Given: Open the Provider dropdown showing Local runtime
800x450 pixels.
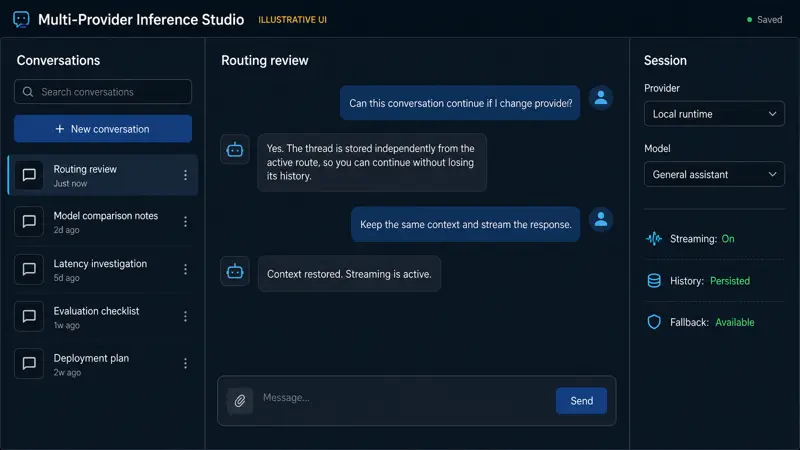Looking at the screenshot, I should click(x=714, y=114).
